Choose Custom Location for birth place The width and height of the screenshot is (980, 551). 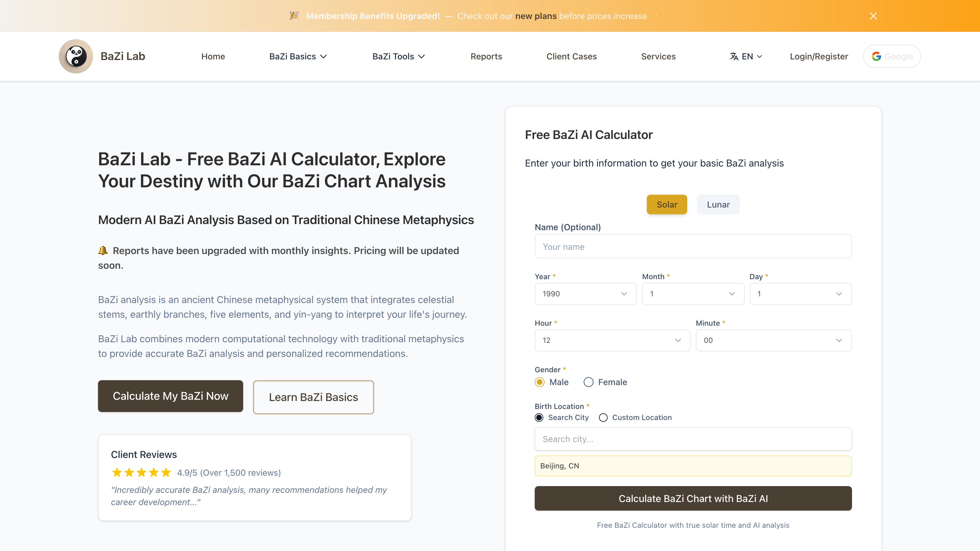[603, 418]
